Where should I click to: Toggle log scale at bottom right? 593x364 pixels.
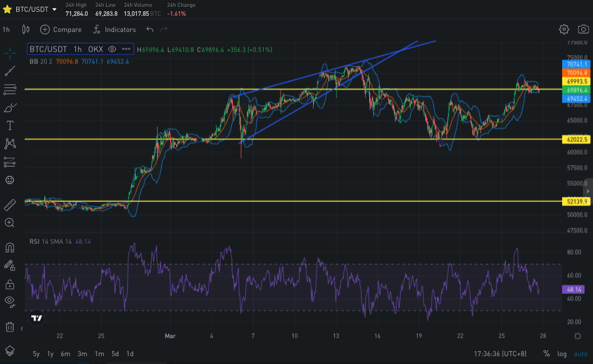coord(562,353)
